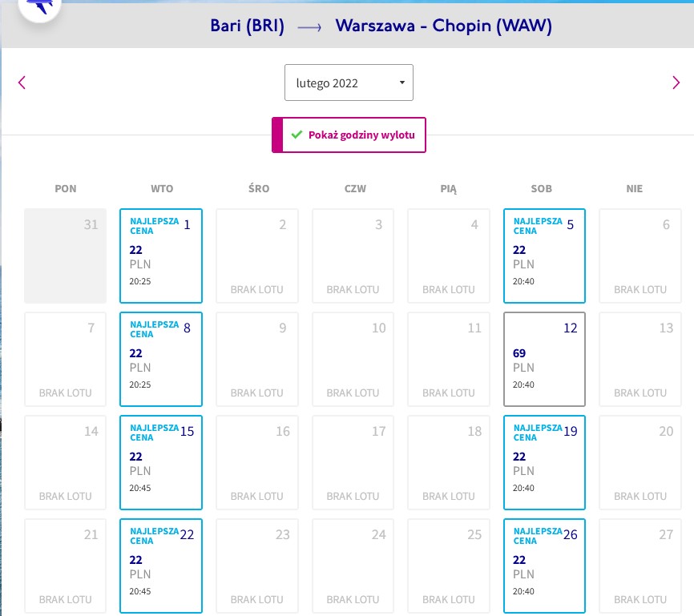Pick February 19 best price flight
The height and width of the screenshot is (616, 694).
coord(544,462)
